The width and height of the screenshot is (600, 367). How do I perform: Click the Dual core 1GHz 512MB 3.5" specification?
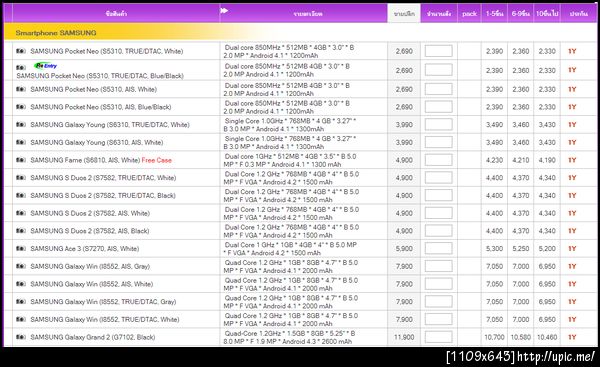pos(290,160)
